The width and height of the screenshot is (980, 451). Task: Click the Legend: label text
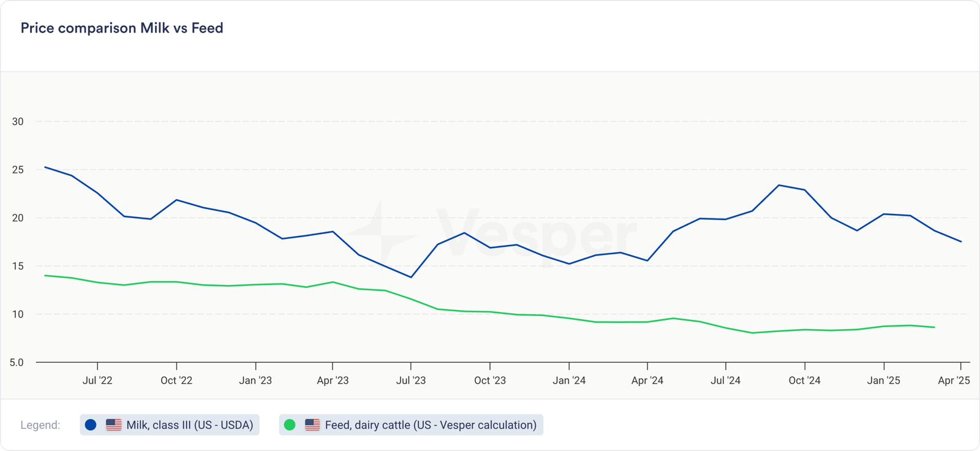coord(40,425)
